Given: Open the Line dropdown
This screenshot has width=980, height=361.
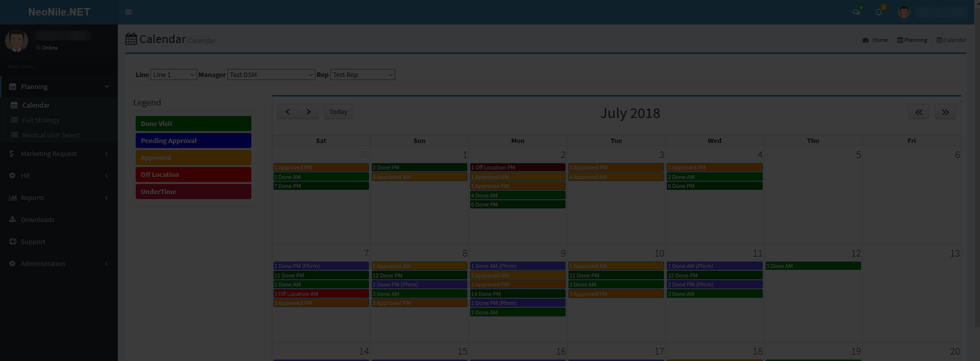Looking at the screenshot, I should [173, 75].
